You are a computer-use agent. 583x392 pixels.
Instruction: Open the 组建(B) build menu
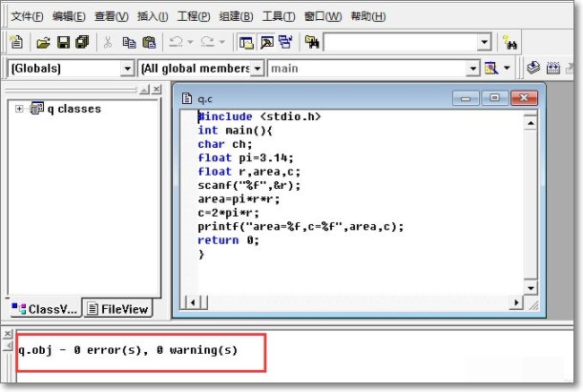point(235,16)
